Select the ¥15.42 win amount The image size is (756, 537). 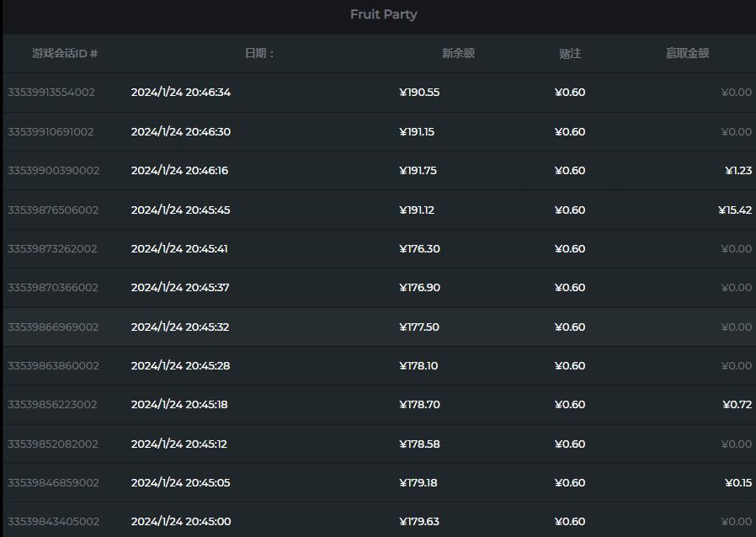point(735,210)
